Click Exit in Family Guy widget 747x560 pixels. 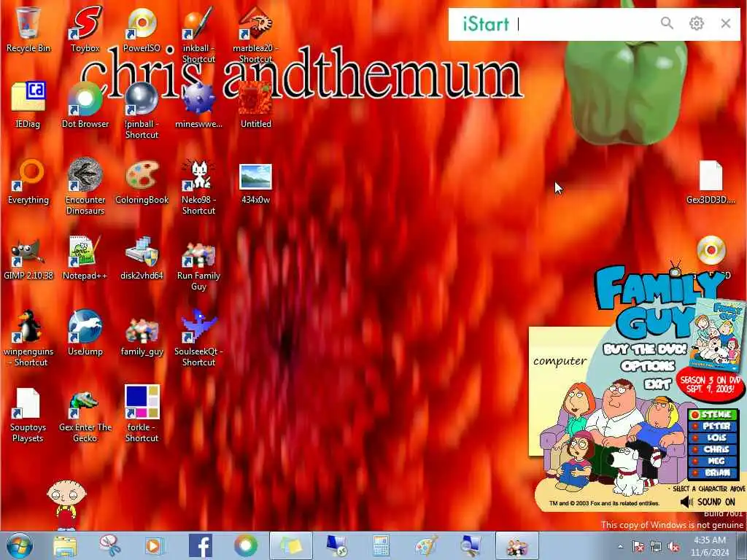click(657, 383)
